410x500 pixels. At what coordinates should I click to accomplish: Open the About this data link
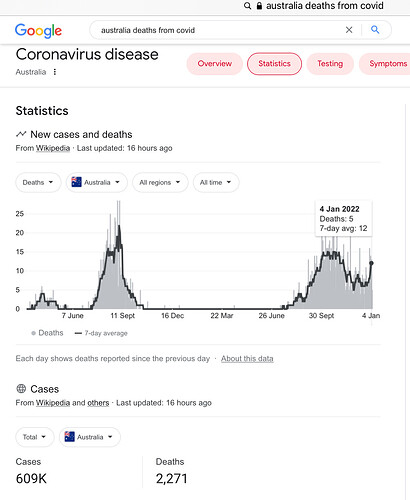click(x=247, y=359)
